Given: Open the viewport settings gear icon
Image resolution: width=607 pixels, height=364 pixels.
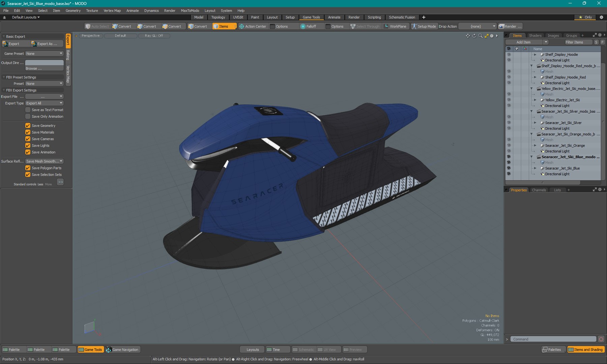Looking at the screenshot, I should click(x=492, y=36).
